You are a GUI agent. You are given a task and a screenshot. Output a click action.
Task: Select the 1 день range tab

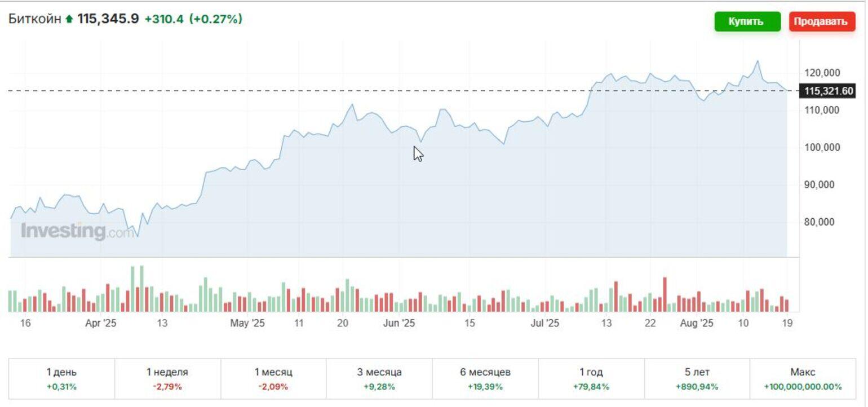62,378
